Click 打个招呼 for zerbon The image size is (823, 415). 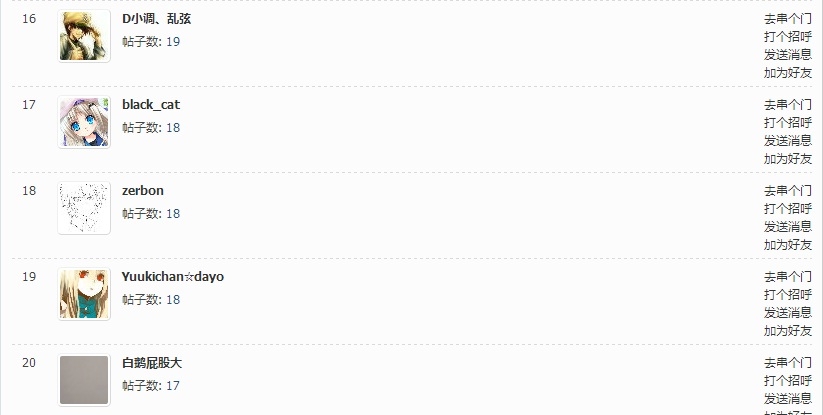788,209
